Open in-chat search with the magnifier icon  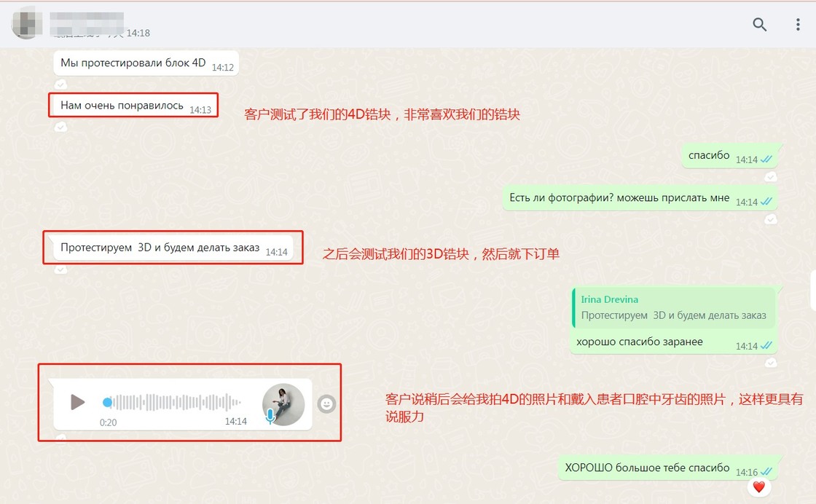coord(760,24)
